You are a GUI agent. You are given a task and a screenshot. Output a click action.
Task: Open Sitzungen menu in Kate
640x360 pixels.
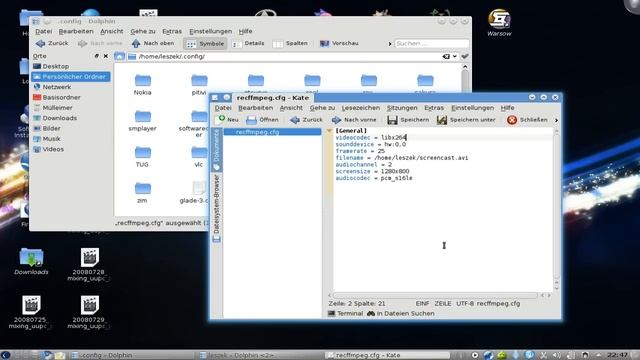pos(402,108)
